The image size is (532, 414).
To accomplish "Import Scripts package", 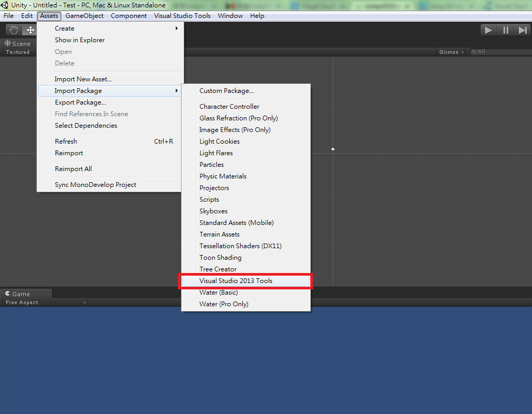I will click(x=246, y=200).
